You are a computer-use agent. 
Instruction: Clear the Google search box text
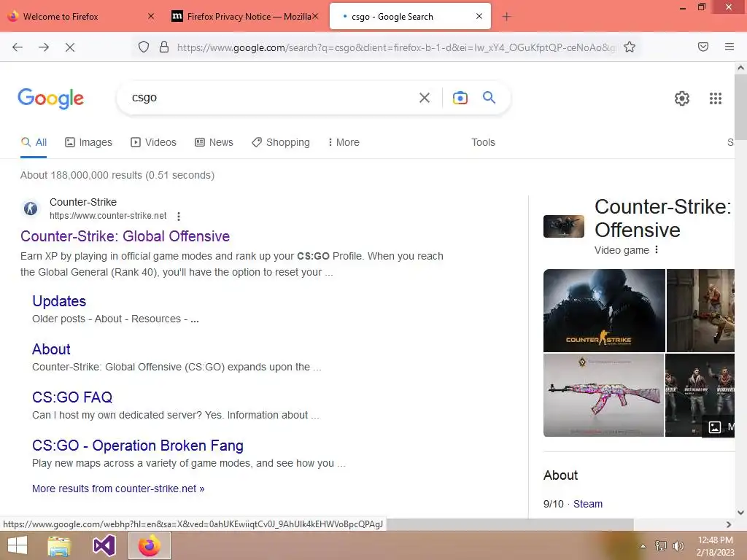(425, 98)
